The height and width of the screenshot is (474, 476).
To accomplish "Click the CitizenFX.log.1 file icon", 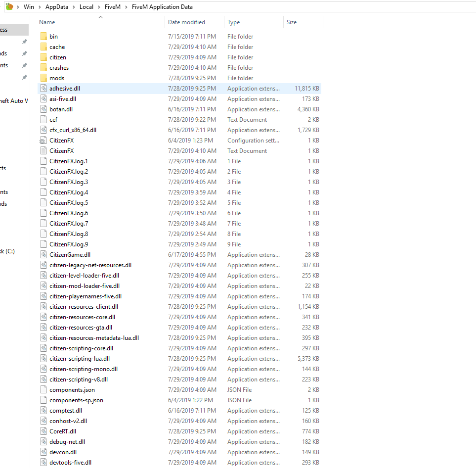I will [x=43, y=161].
